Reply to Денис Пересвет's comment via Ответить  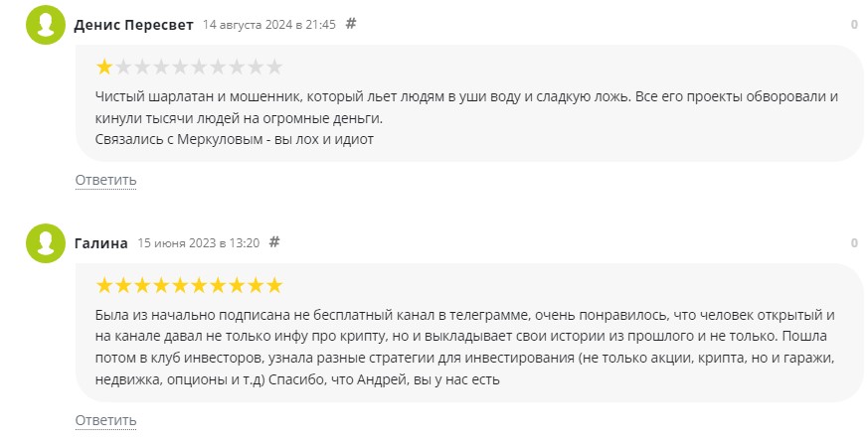(105, 180)
